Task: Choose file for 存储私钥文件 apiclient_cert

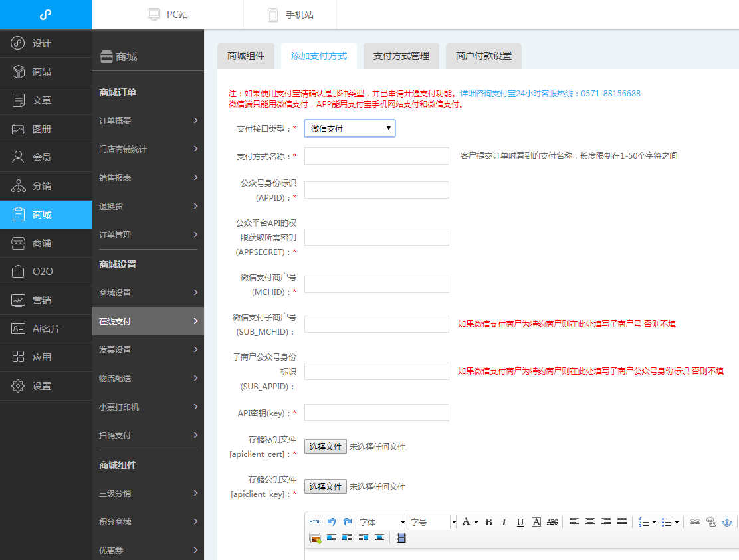Action: pyautogui.click(x=325, y=446)
